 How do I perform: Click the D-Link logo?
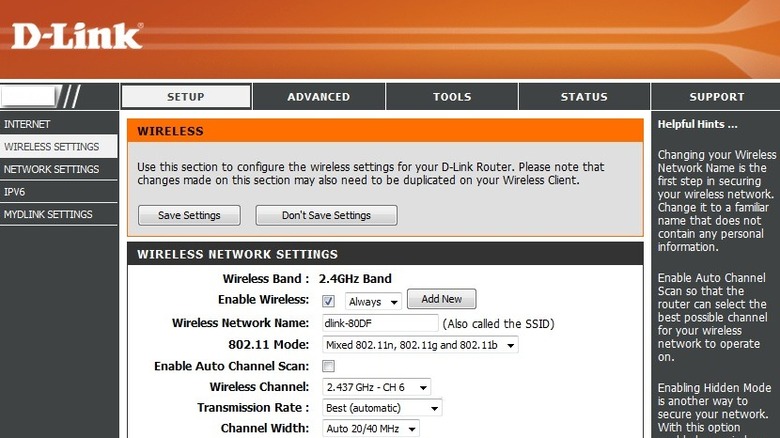[77, 36]
